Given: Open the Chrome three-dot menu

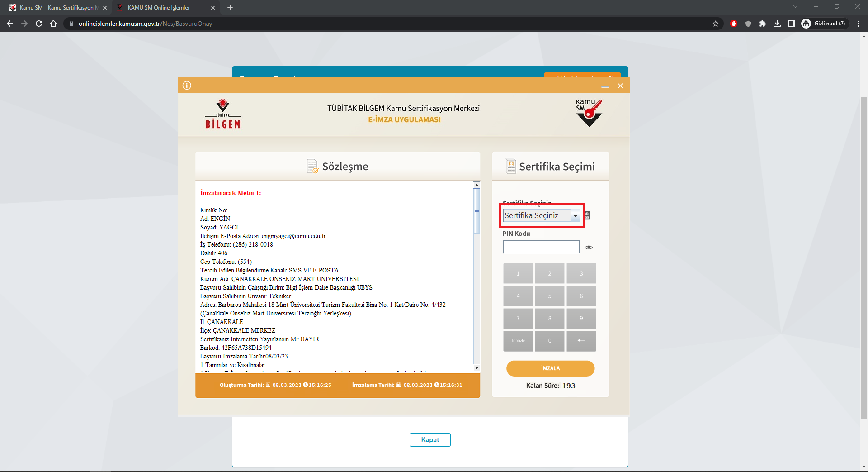Looking at the screenshot, I should point(858,24).
